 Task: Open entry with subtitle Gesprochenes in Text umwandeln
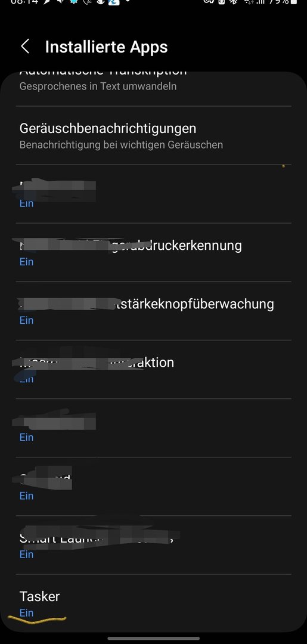[154, 83]
